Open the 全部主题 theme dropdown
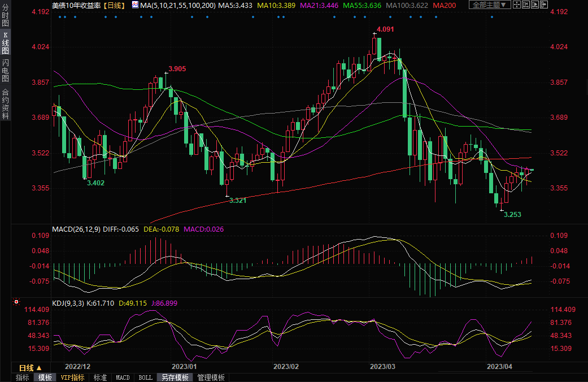 (489, 5)
